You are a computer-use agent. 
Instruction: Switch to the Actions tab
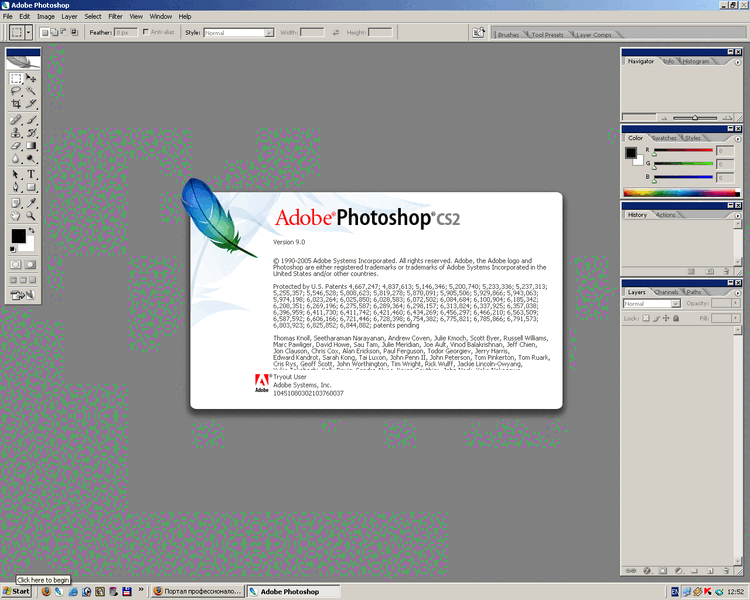[666, 215]
